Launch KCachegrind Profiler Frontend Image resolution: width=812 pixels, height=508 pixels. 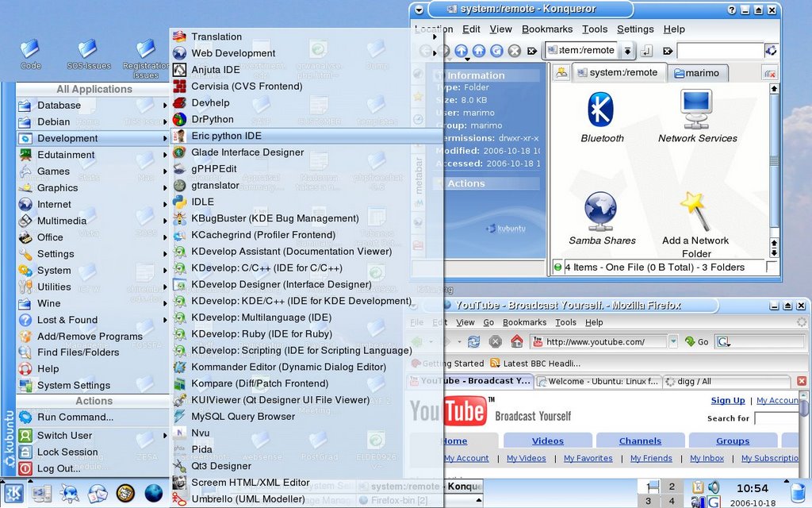(x=308, y=235)
